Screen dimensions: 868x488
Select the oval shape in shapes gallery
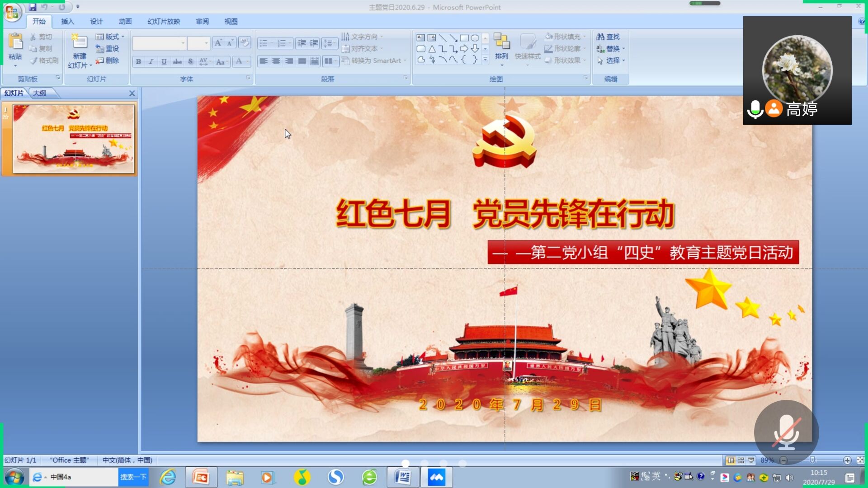click(x=475, y=38)
